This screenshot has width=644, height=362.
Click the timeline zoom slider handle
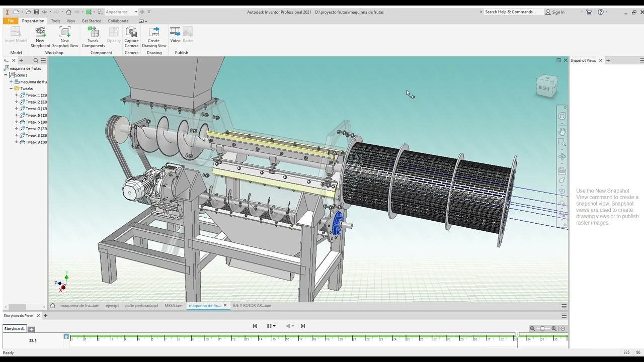(x=542, y=329)
